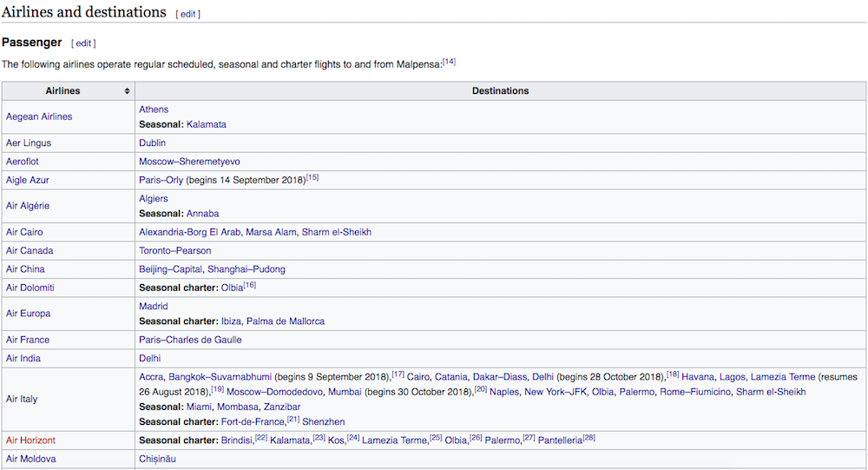Open the Air Moldova link

click(x=31, y=459)
